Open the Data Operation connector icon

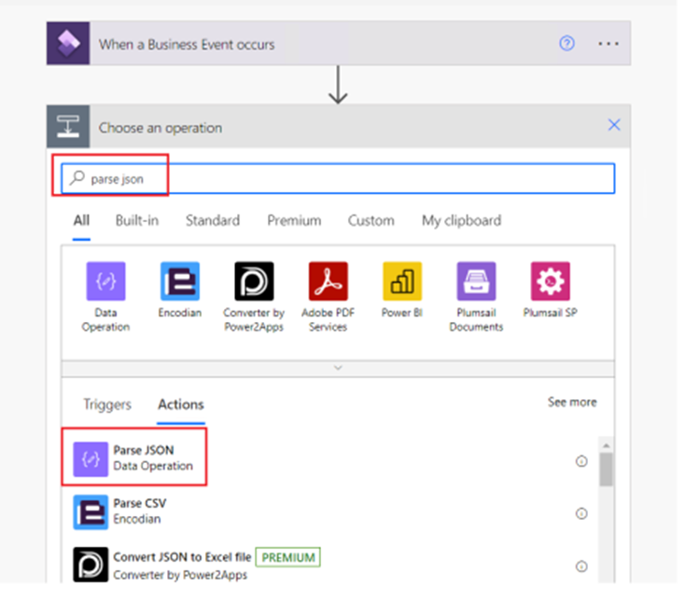105,281
